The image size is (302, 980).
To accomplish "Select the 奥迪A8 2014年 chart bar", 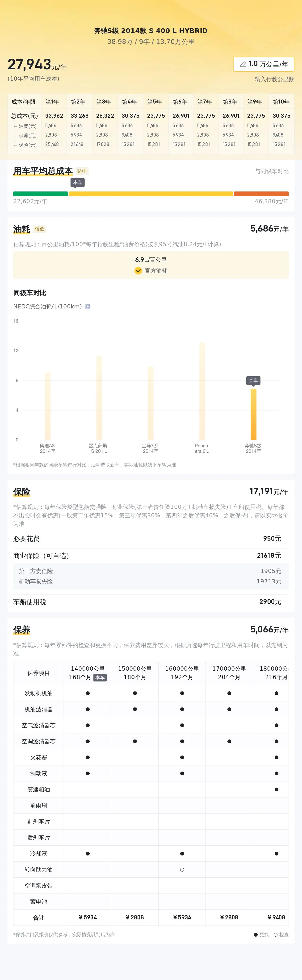I will (x=48, y=406).
